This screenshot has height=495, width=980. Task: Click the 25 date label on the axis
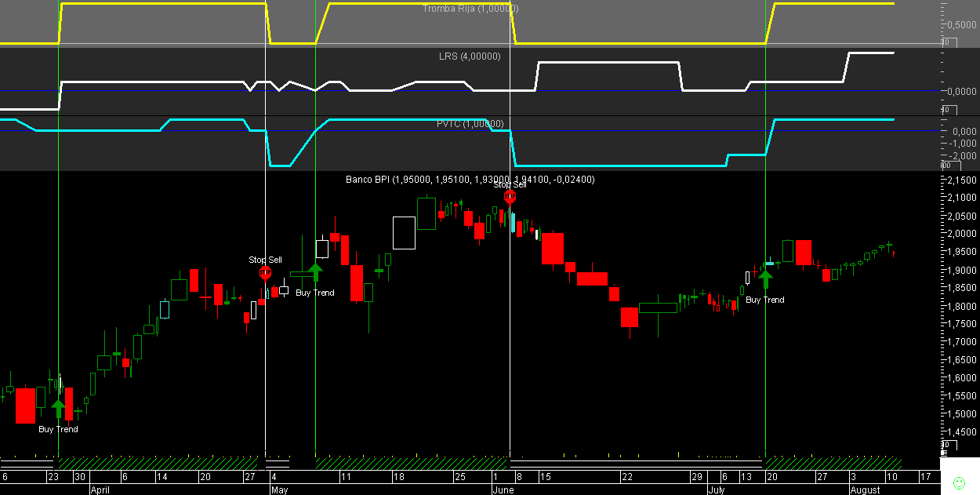pyautogui.click(x=460, y=477)
